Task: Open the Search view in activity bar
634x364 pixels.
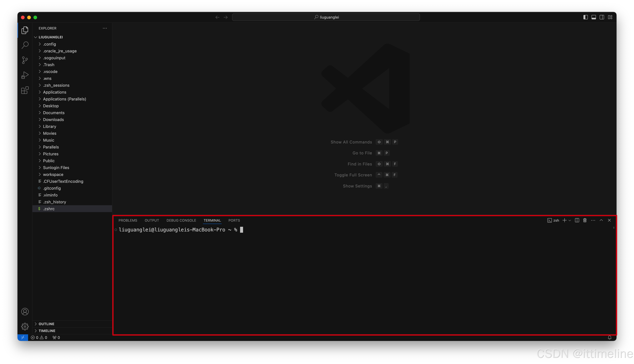Action: point(25,45)
